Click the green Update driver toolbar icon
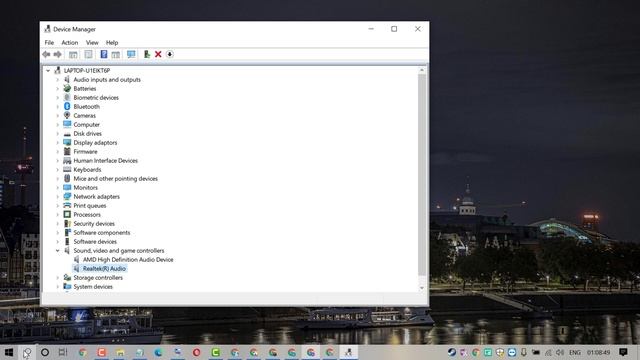The image size is (640, 360). click(147, 54)
